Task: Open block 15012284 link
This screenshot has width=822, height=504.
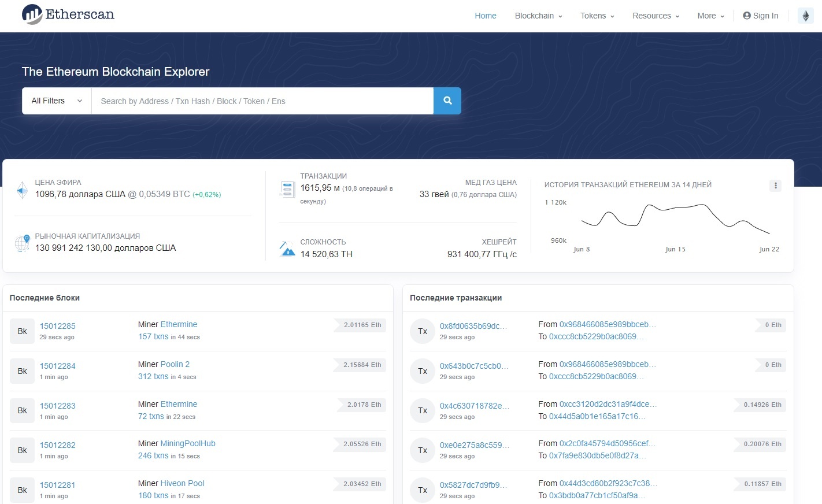Action: [x=58, y=366]
